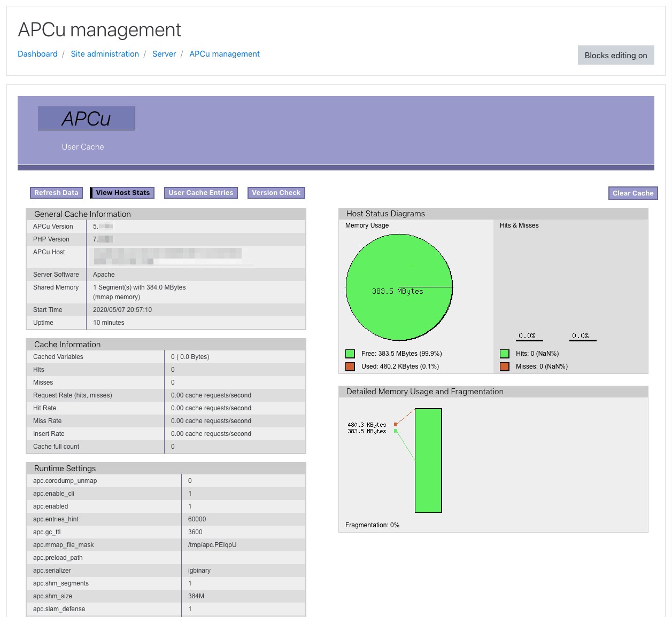Turn on Blocks editing
This screenshot has width=672, height=617.
616,55
